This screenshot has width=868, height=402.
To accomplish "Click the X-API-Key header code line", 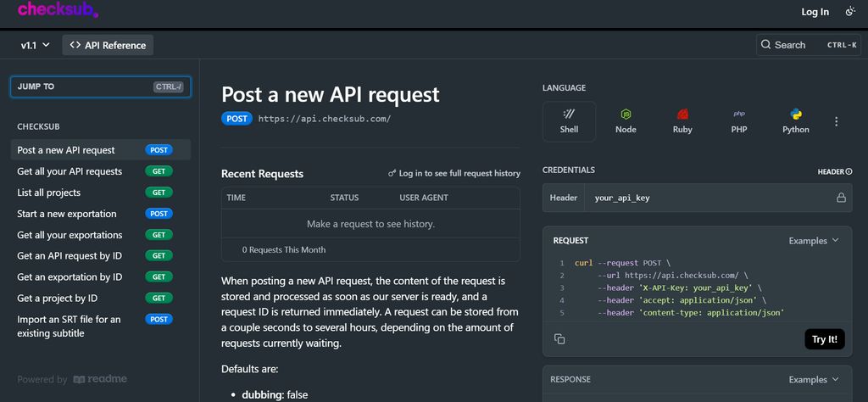I will click(x=679, y=288).
